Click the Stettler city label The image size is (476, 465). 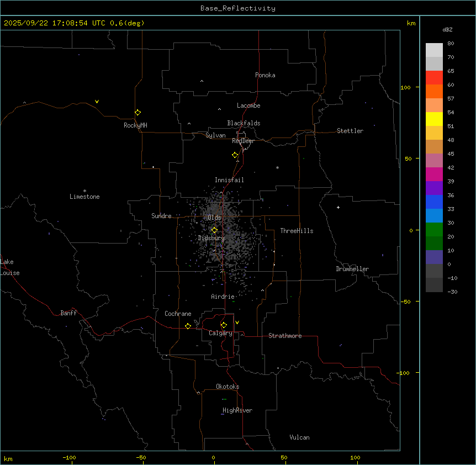pyautogui.click(x=350, y=131)
